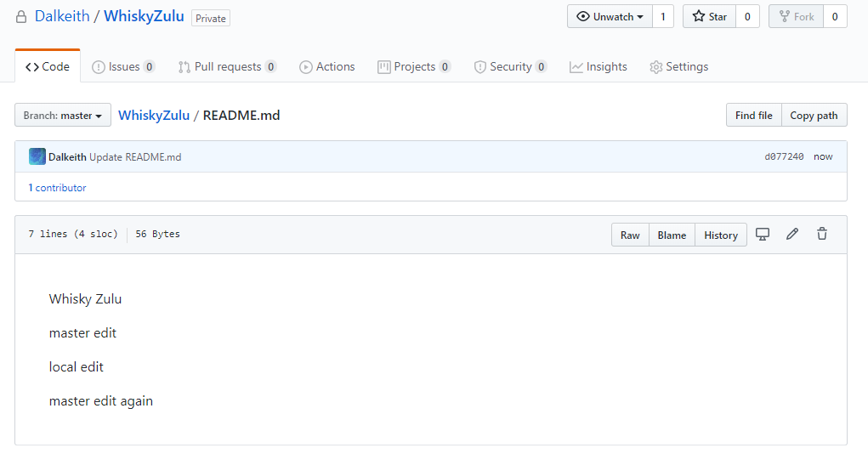Click the 'master edit' README line
Screen dimensions: 868x465
point(82,332)
